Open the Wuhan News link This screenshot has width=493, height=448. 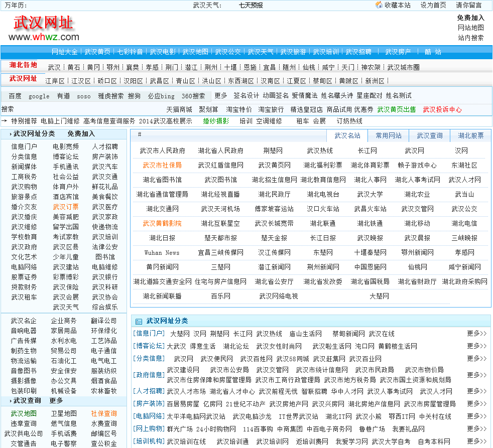(162, 253)
